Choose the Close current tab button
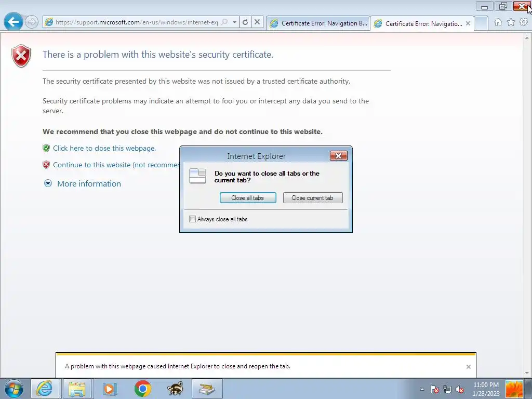 (x=312, y=198)
